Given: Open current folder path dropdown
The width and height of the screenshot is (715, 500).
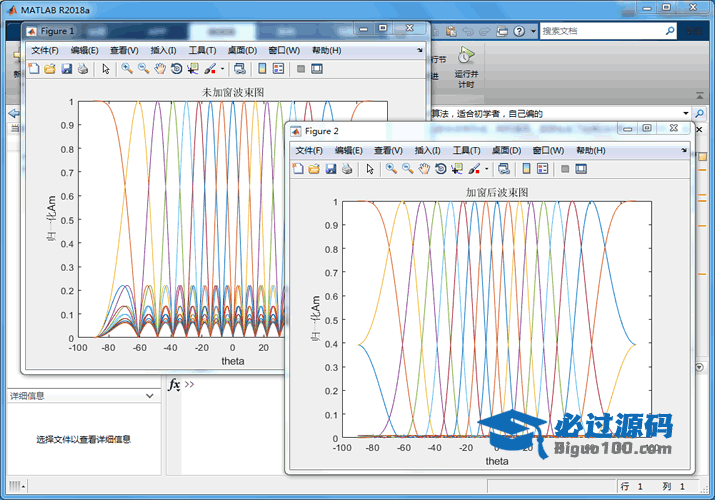Looking at the screenshot, I should (685, 113).
